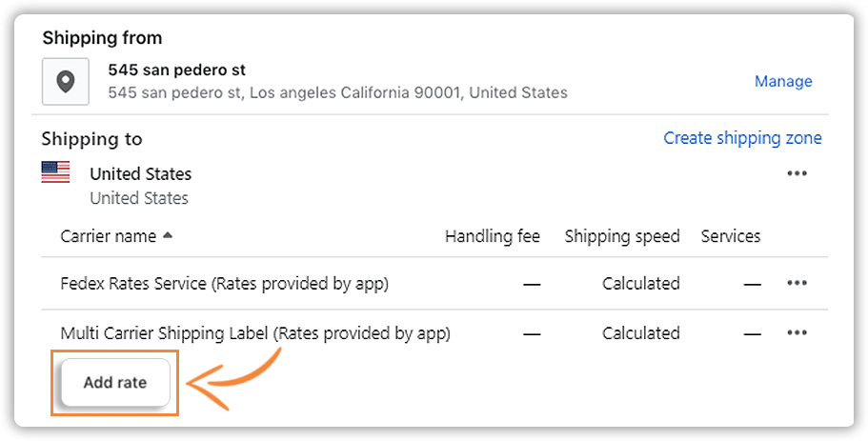
Task: Click the Shipping speed column header
Action: 621,236
